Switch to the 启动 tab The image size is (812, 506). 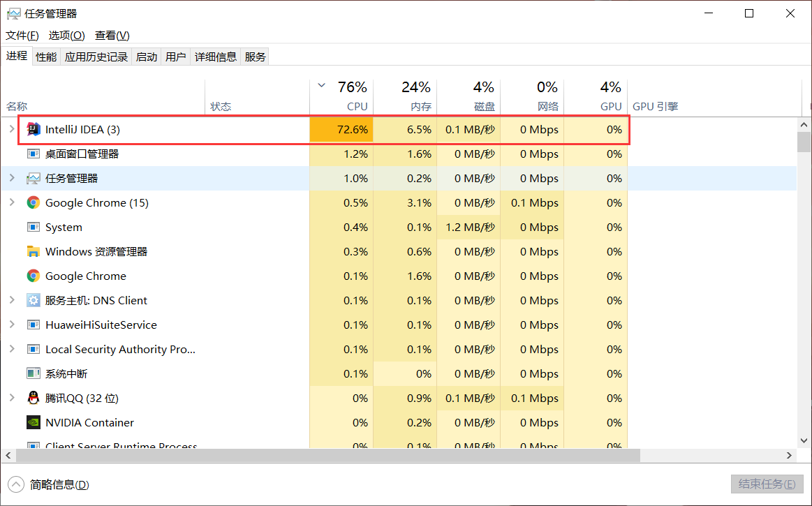click(147, 57)
